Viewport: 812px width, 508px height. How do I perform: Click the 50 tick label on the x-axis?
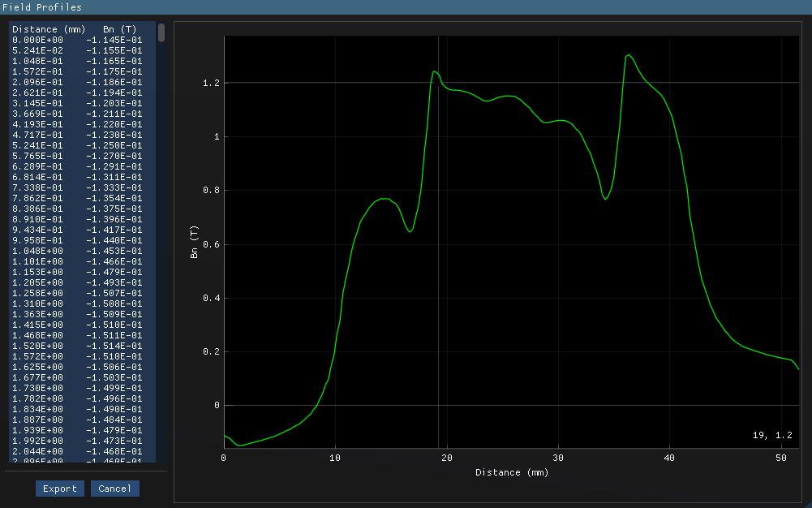pos(781,458)
